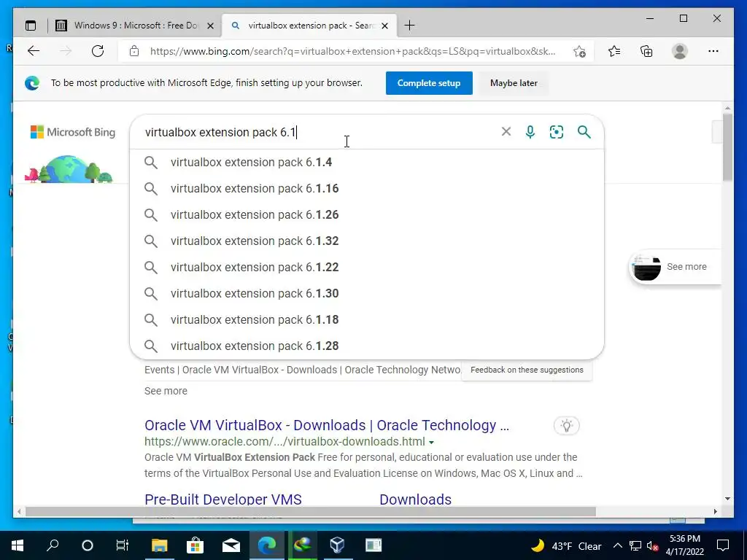Open Microsoft Store from the taskbar
The width and height of the screenshot is (747, 560).
tap(195, 545)
